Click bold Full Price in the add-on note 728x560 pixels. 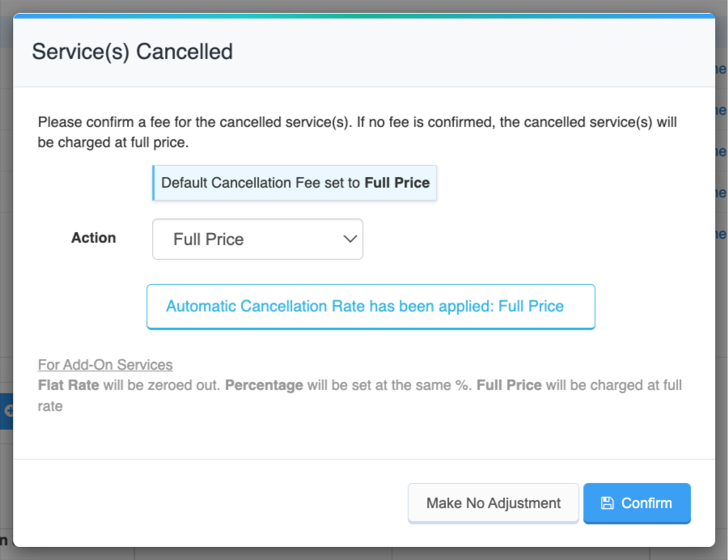pos(509,385)
